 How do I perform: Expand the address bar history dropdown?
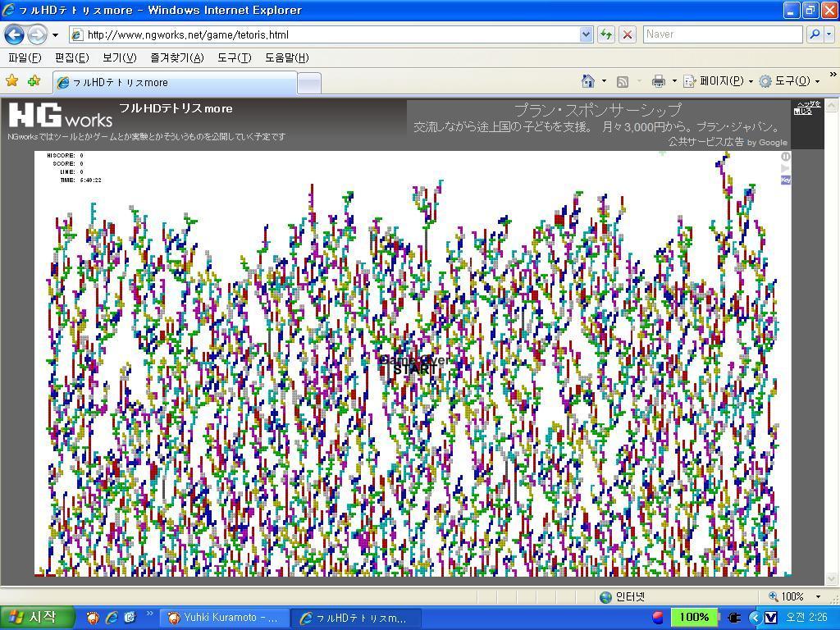586,34
